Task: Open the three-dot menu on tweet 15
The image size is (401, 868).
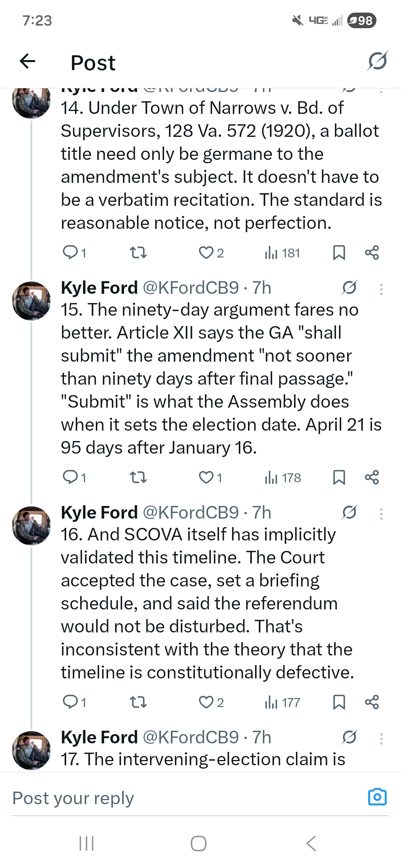Action: [x=381, y=289]
